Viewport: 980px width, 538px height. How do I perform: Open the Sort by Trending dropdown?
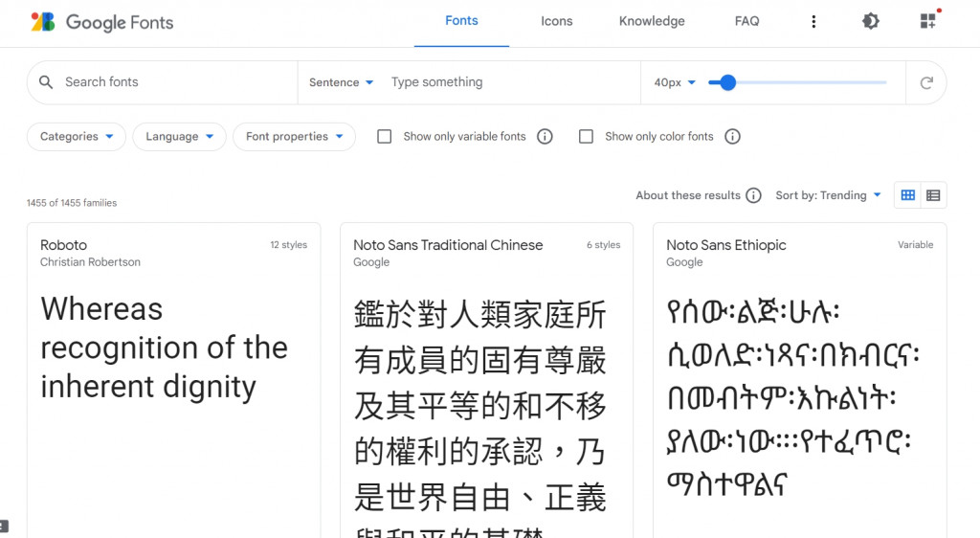pyautogui.click(x=828, y=195)
